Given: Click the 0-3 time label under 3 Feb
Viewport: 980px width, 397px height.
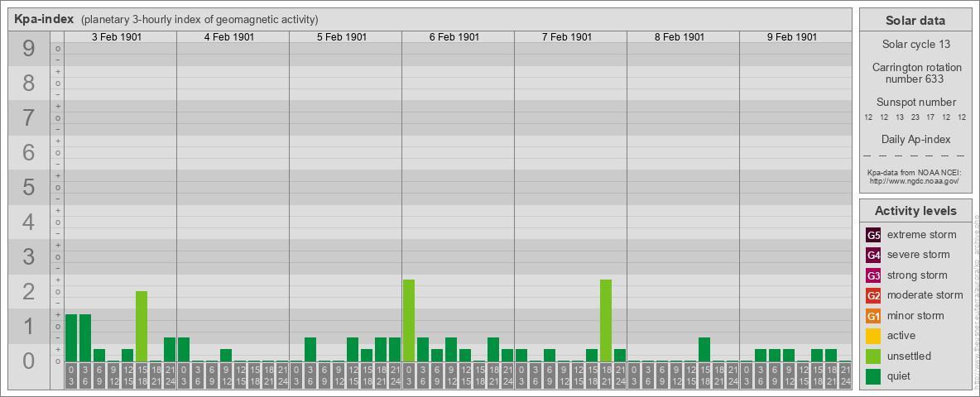Looking at the screenshot, I should click(71, 375).
